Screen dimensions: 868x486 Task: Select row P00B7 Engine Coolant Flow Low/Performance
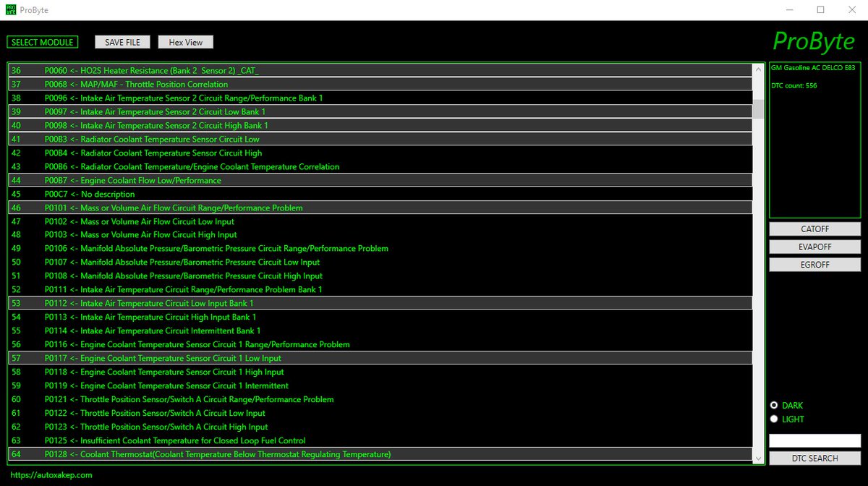380,180
